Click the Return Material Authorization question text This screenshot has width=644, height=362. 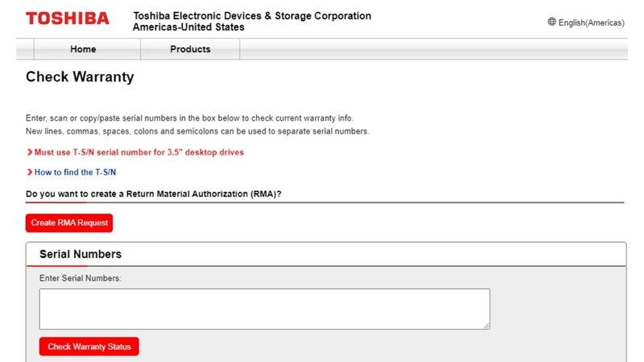(x=154, y=194)
